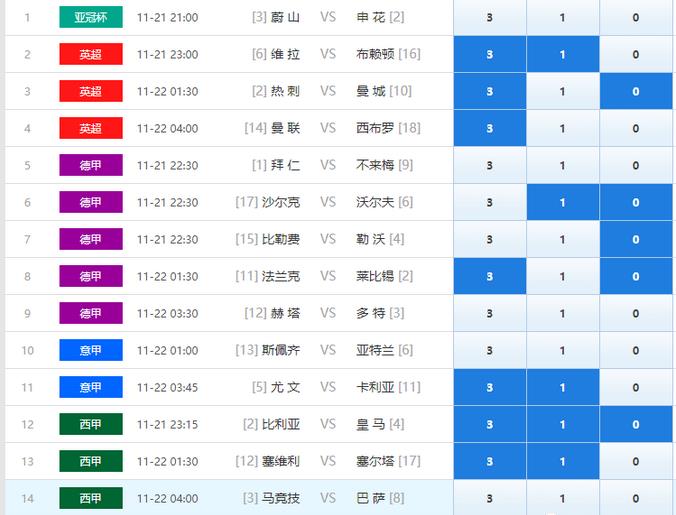This screenshot has height=515, width=676.
Task: Deselect the 1 pick for 比利亚 vs 皇马
Action: pos(563,425)
